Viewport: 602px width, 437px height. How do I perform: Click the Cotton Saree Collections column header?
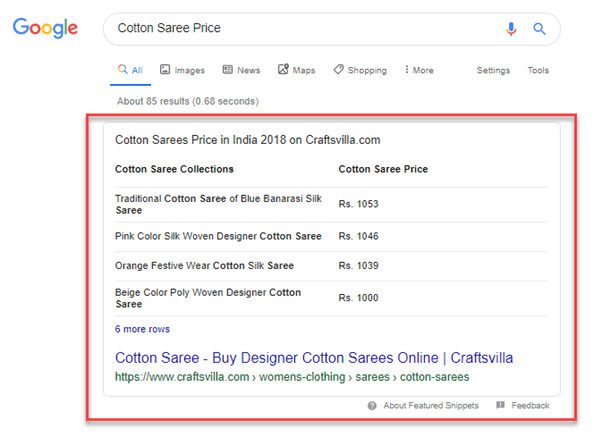tap(174, 169)
